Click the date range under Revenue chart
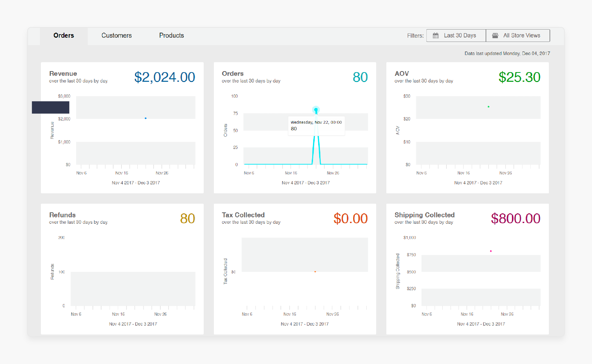592x364 pixels. tap(136, 183)
